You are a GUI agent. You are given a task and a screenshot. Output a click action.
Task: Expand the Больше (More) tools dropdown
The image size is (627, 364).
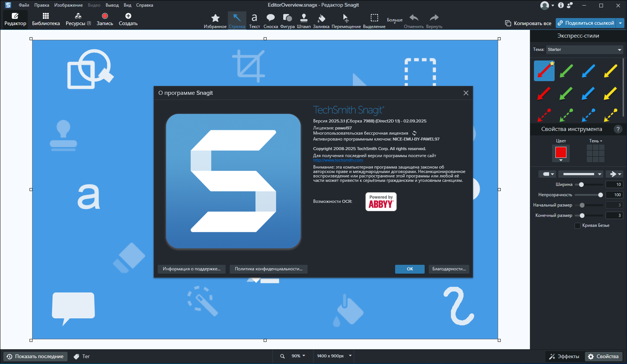click(395, 20)
